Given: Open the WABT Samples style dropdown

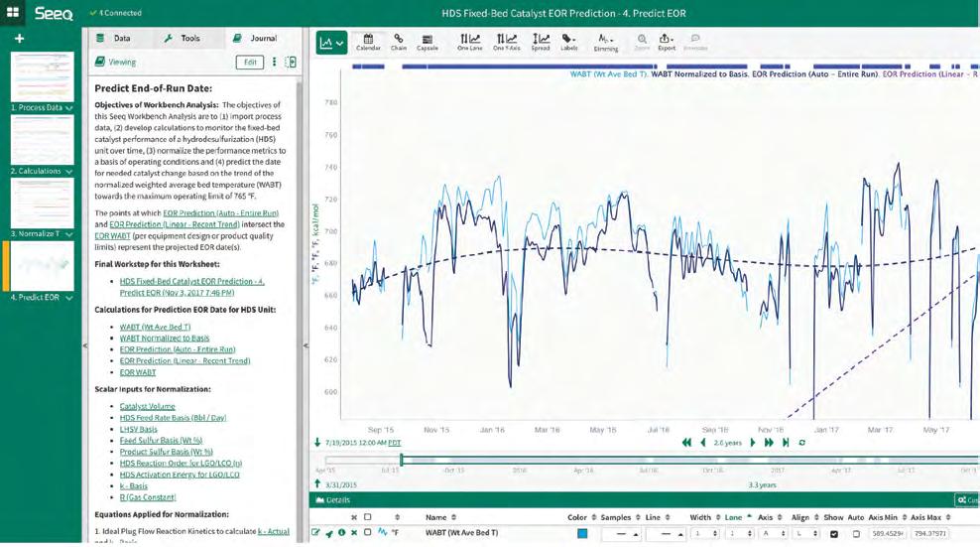Looking at the screenshot, I should (x=620, y=534).
